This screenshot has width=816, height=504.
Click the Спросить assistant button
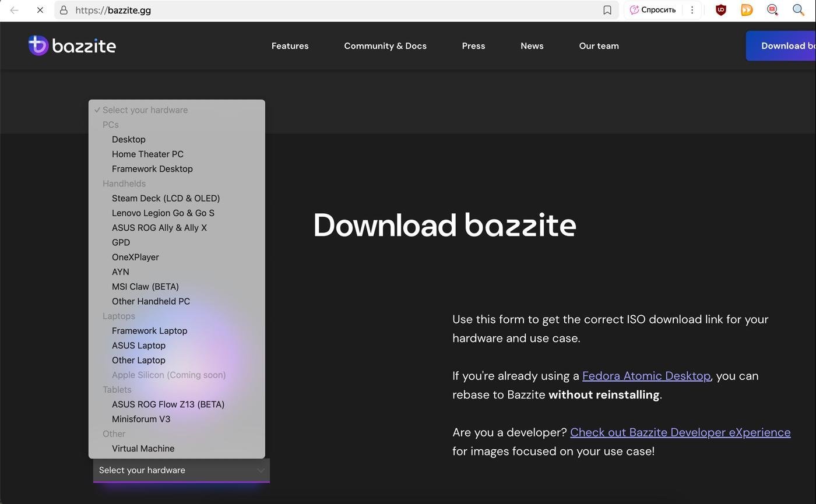click(x=653, y=10)
